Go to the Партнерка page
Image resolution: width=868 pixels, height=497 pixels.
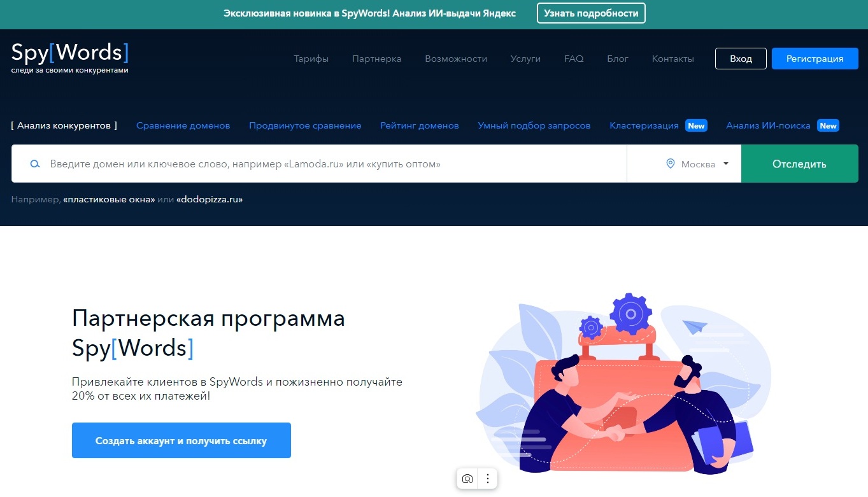(377, 59)
